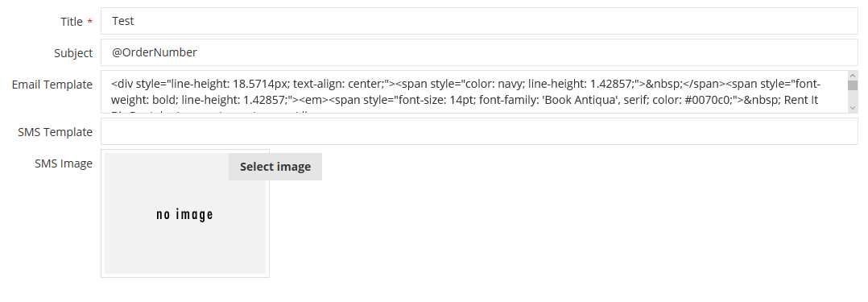Click the scroll-down arrow of Email Template box
Screen dimensions: 868x302
853,107
